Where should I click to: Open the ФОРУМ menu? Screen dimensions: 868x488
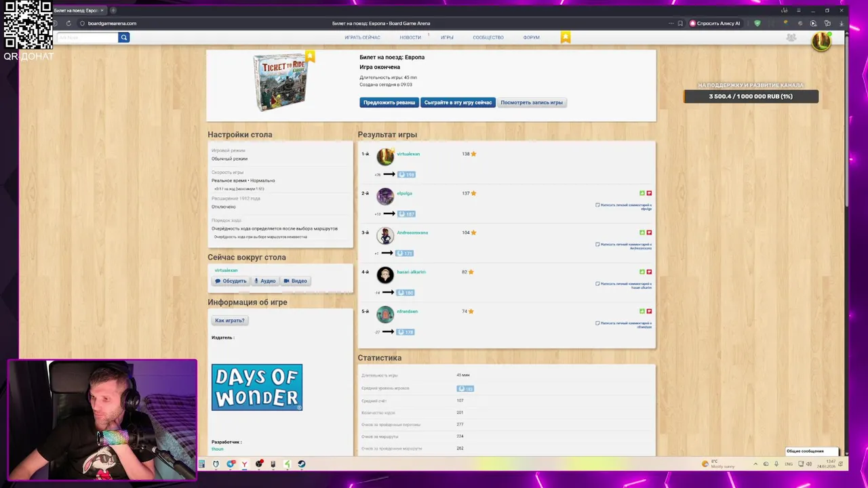pyautogui.click(x=531, y=37)
